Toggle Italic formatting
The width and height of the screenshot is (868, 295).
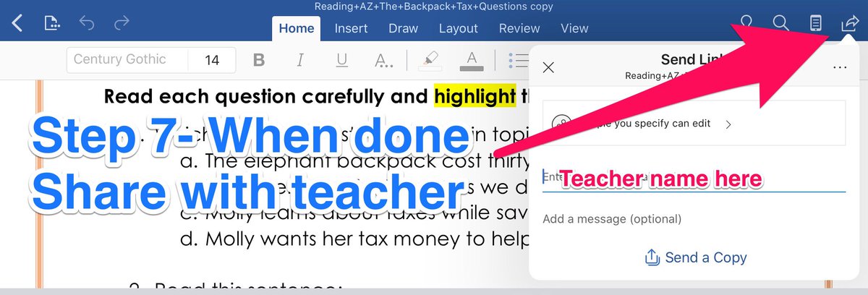point(301,60)
